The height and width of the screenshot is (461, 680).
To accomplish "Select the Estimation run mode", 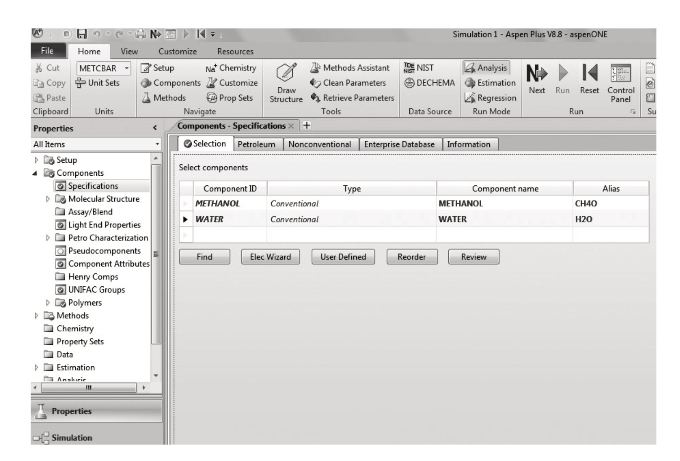I will [x=490, y=82].
